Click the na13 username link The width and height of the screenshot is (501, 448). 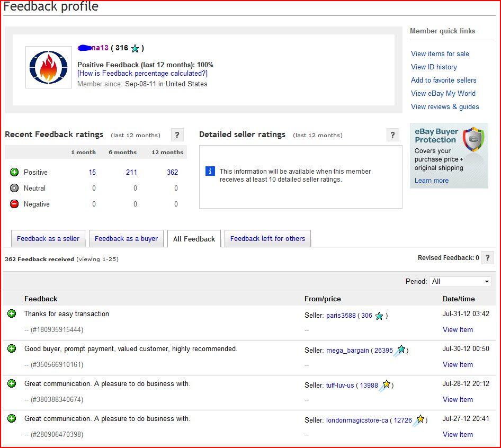tap(93, 48)
